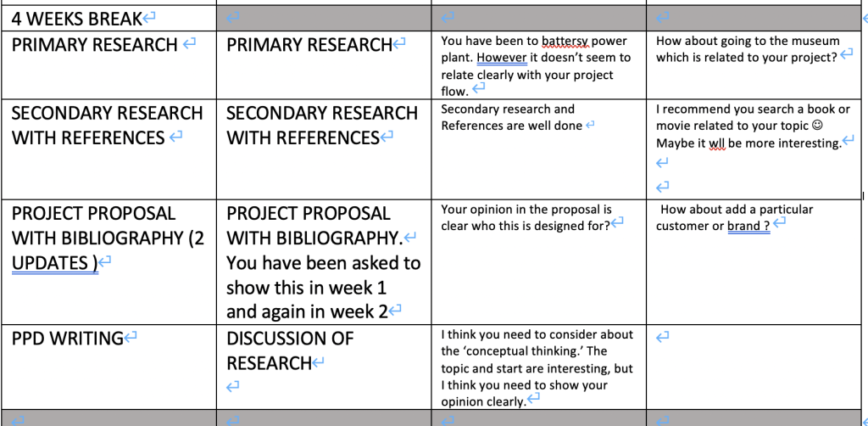This screenshot has width=868, height=426.
Task: Click 'SECONDARY RESEARCH WITH REFERENCES' in first column
Action: 108,126
